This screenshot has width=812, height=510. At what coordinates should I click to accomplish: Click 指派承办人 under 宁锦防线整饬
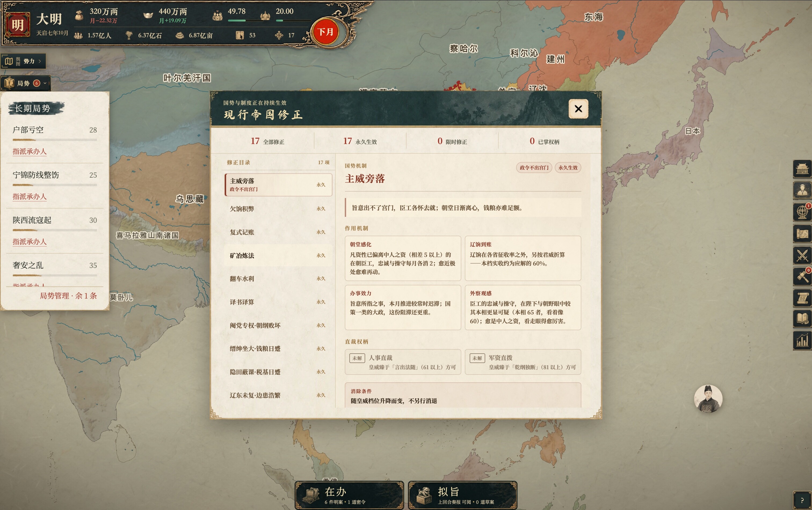point(30,197)
